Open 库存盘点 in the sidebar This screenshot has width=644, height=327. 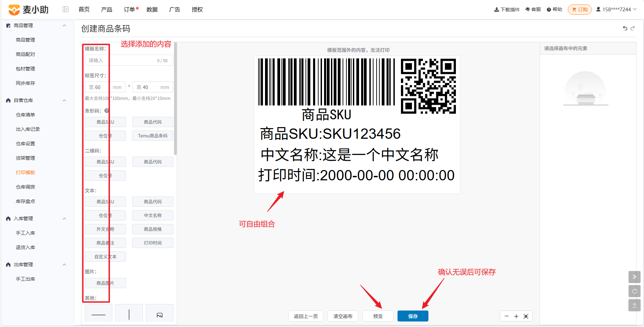pyautogui.click(x=25, y=201)
